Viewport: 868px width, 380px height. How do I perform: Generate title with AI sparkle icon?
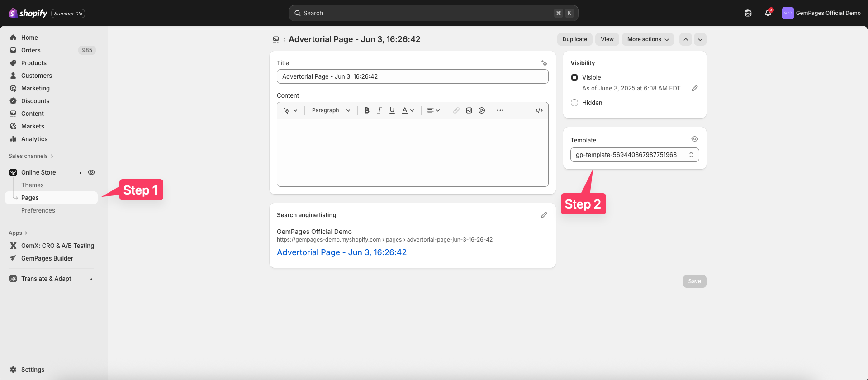coord(544,63)
